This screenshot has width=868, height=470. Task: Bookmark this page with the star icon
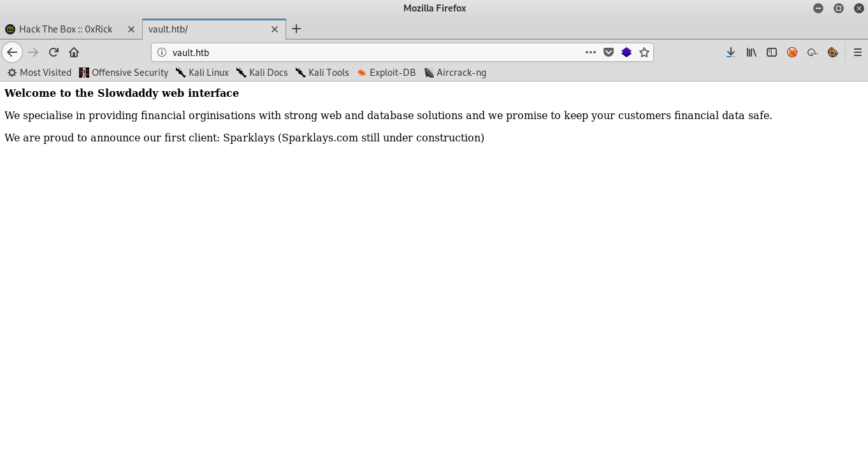[644, 52]
